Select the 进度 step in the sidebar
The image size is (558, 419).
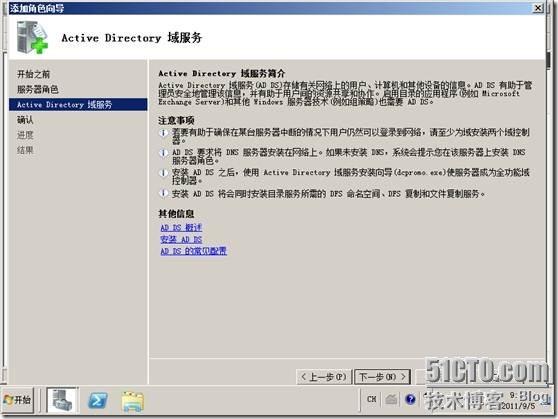[25, 135]
